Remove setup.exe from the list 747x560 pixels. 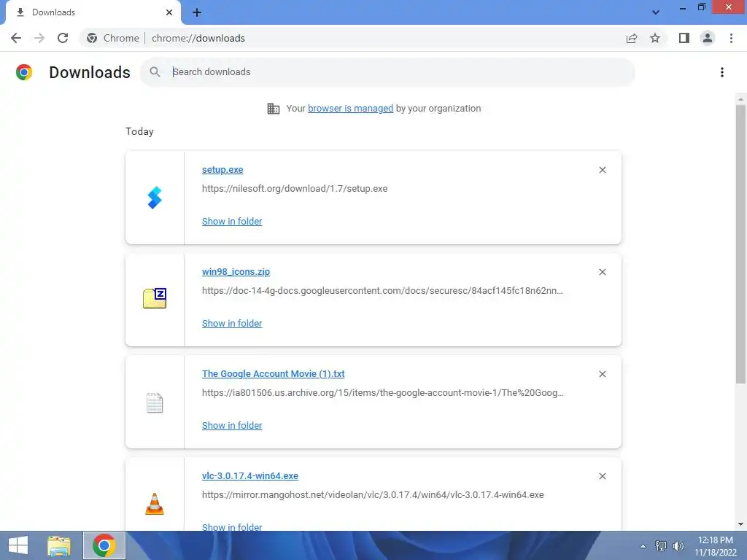(x=602, y=170)
